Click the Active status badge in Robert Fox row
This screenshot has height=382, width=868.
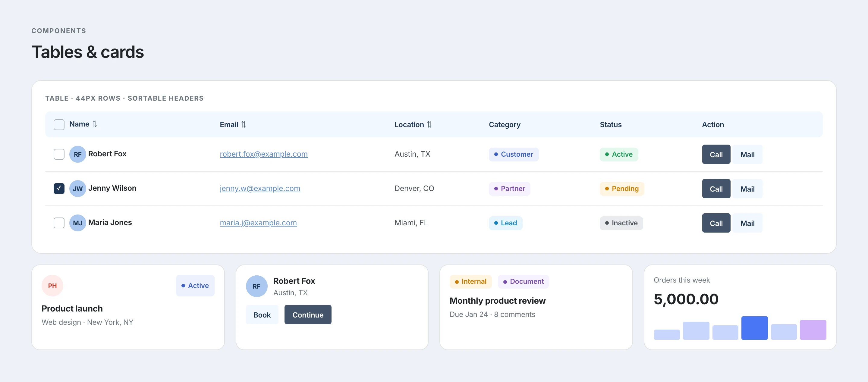coord(619,154)
